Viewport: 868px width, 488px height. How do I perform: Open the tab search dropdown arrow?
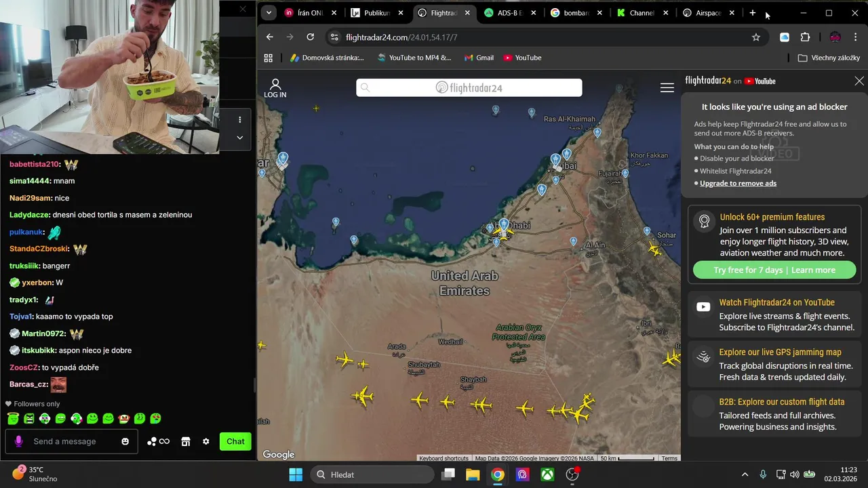coord(269,13)
